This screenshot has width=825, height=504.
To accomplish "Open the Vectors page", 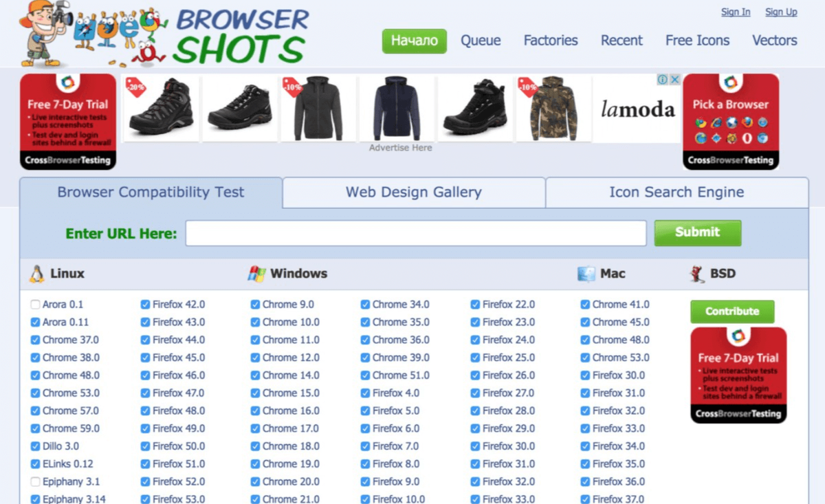I will [x=775, y=41].
